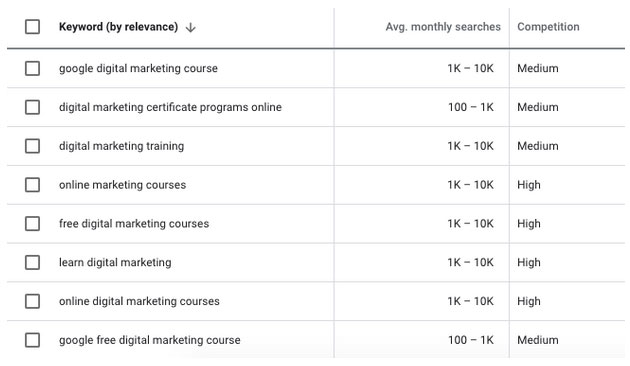The image size is (630, 366).
Task: Click High competition value for free digital marketing courses
Action: pyautogui.click(x=528, y=223)
